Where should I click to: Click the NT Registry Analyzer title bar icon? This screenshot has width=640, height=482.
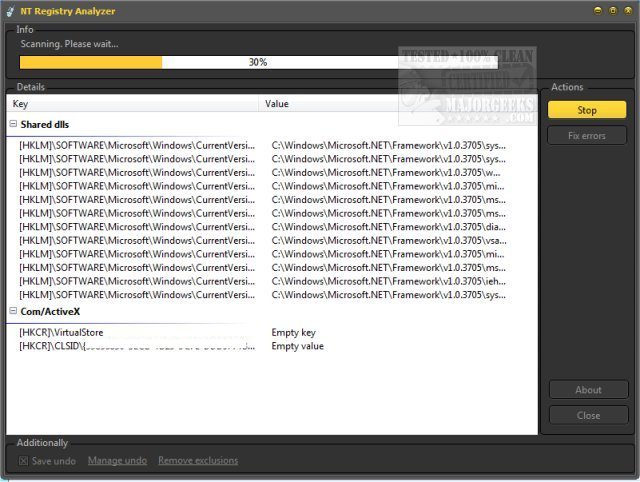point(11,11)
